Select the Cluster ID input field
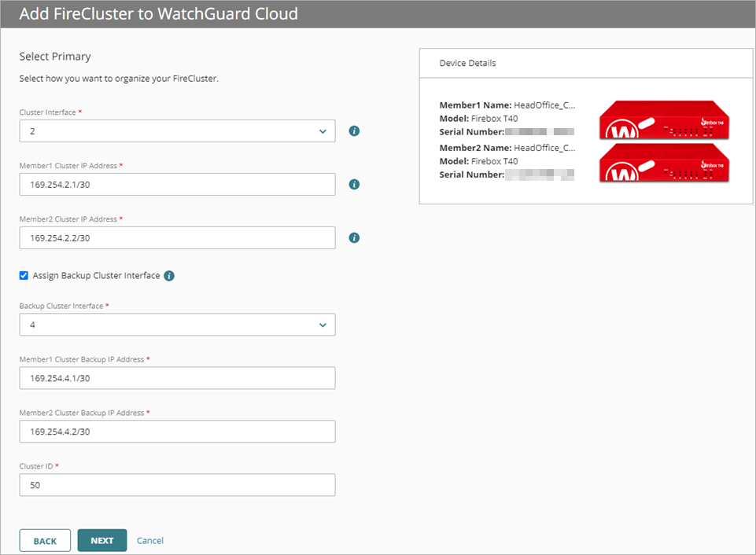The image size is (756, 555). (x=177, y=485)
